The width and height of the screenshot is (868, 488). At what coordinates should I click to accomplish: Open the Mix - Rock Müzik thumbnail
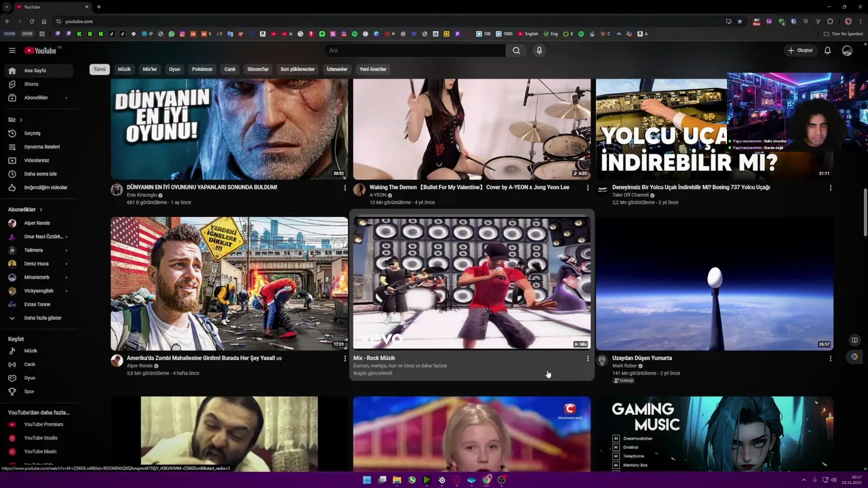pos(472,283)
